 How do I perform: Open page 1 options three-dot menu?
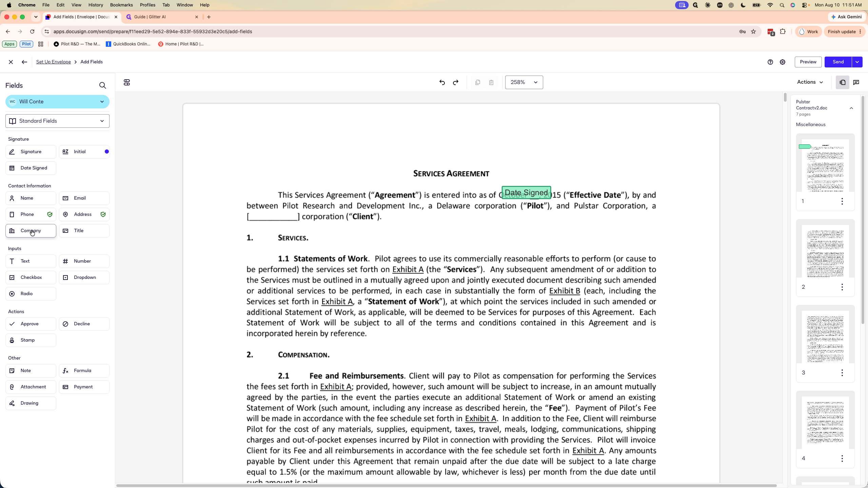842,201
